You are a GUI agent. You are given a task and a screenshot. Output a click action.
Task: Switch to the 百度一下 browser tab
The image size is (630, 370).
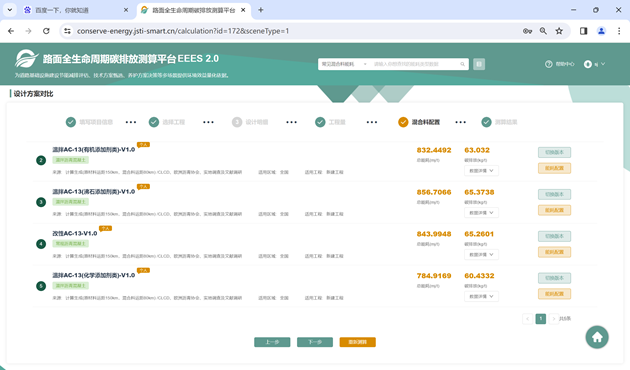(76, 10)
